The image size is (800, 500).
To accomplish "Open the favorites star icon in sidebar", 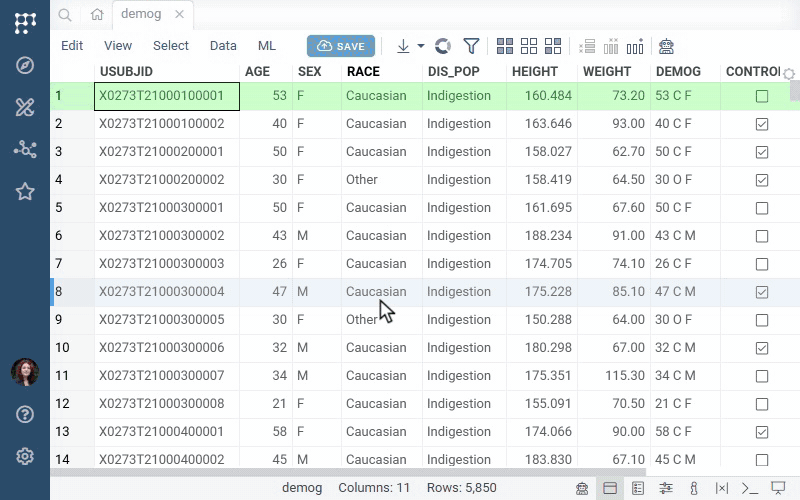I will [25, 192].
